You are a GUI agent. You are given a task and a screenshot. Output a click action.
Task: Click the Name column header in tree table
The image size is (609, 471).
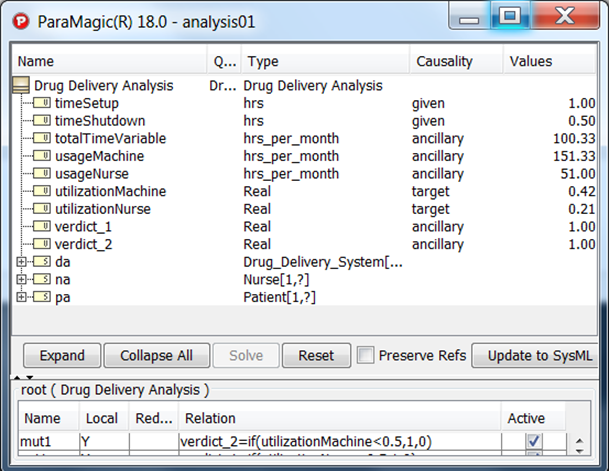pos(110,61)
